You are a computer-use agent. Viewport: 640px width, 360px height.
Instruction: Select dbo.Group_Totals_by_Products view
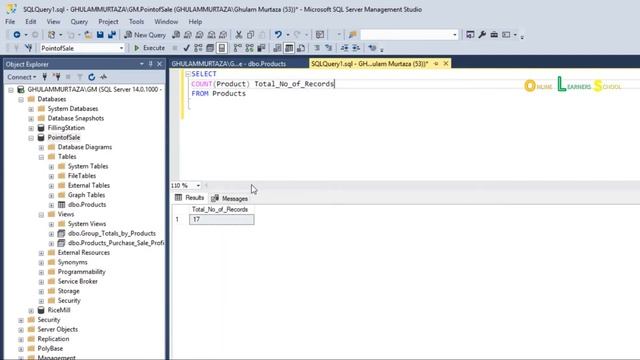point(111,233)
